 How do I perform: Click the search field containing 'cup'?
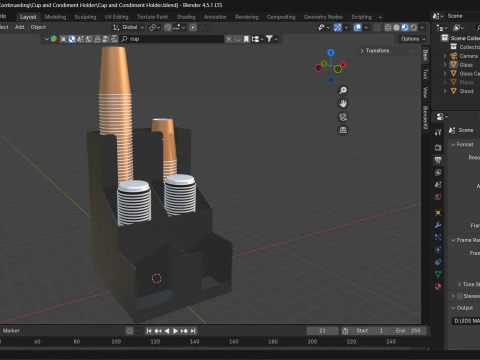click(172, 39)
